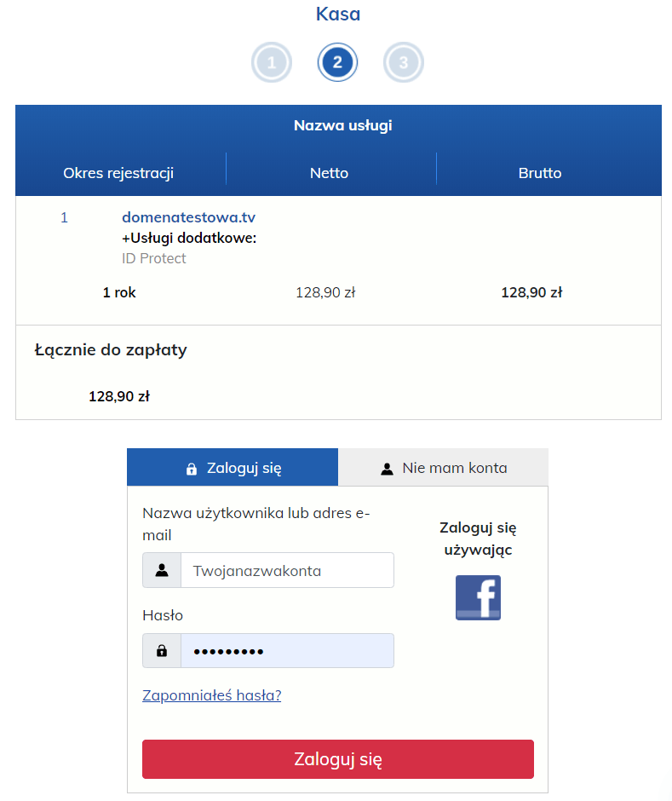Go to checkout step 1 circle
This screenshot has width=672, height=801.
click(272, 62)
